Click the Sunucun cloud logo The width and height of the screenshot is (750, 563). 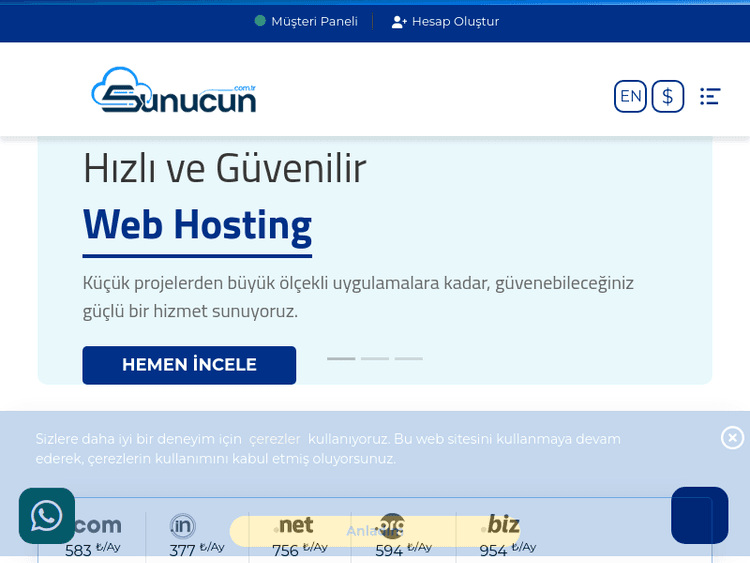pyautogui.click(x=173, y=91)
